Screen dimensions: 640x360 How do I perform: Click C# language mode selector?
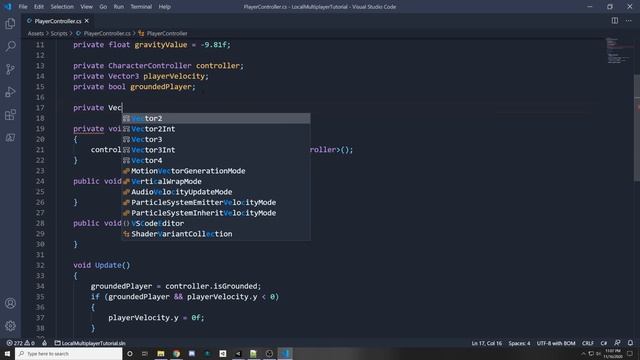(604, 343)
